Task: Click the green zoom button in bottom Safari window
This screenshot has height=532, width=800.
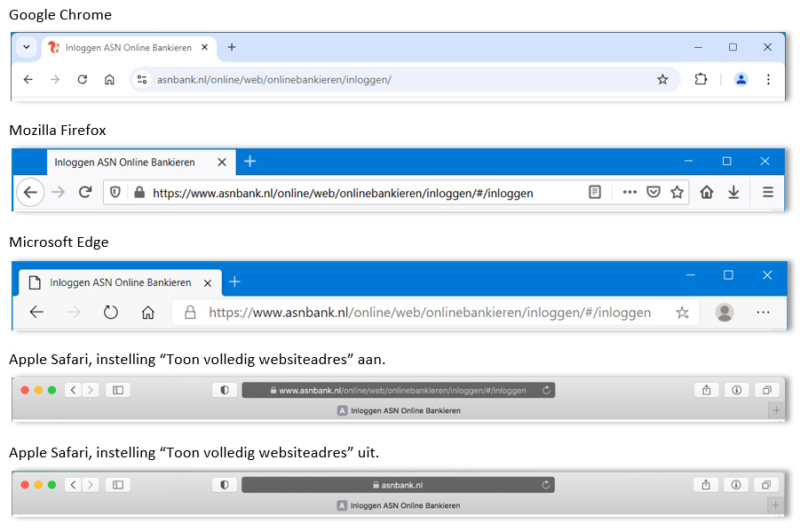Action: (x=51, y=485)
